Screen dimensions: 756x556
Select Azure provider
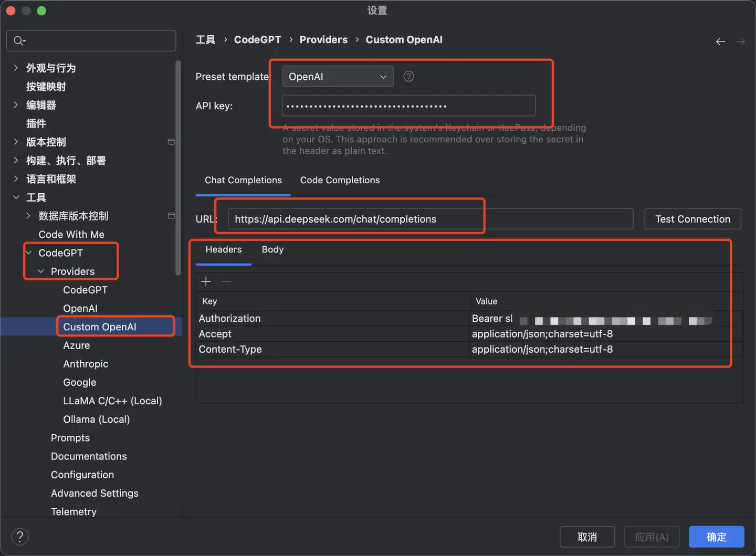point(77,345)
